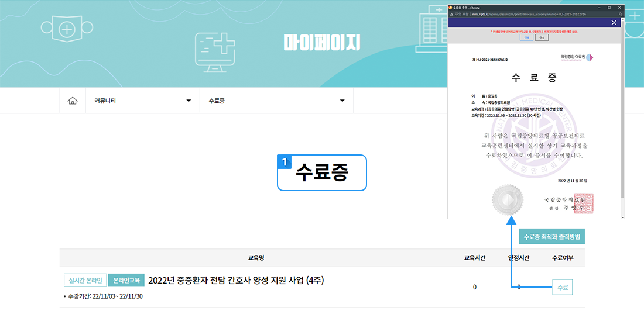Click the 수료 button in the course row
The height and width of the screenshot is (328, 644).
[x=562, y=288]
